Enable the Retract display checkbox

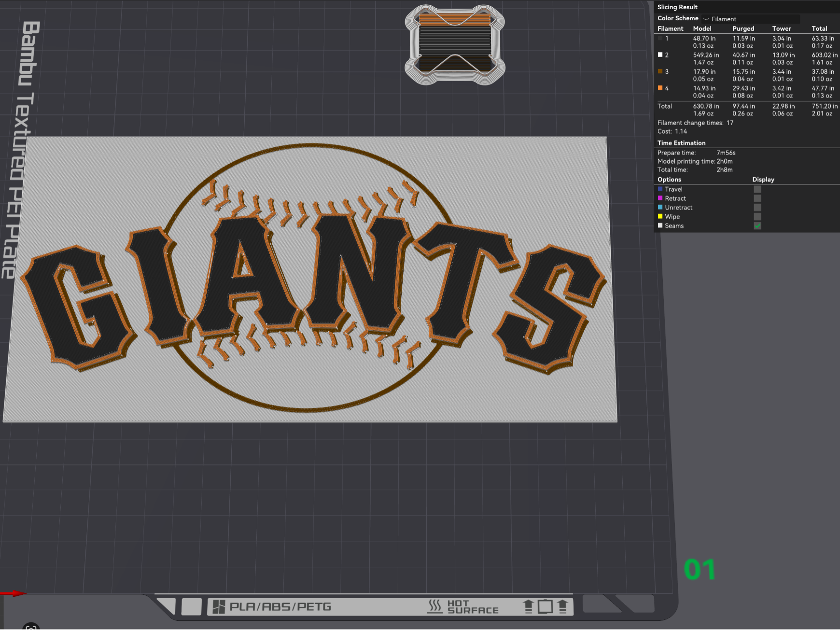pos(757,198)
